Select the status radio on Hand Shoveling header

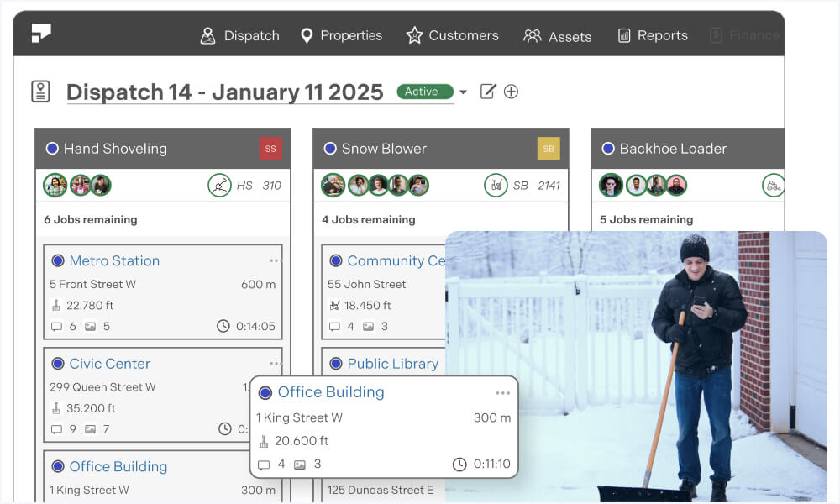[50, 148]
